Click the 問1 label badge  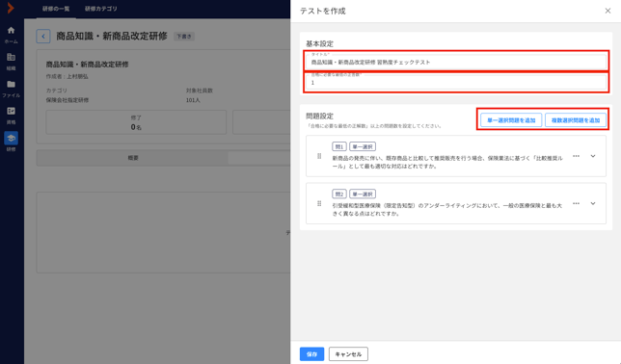339,146
